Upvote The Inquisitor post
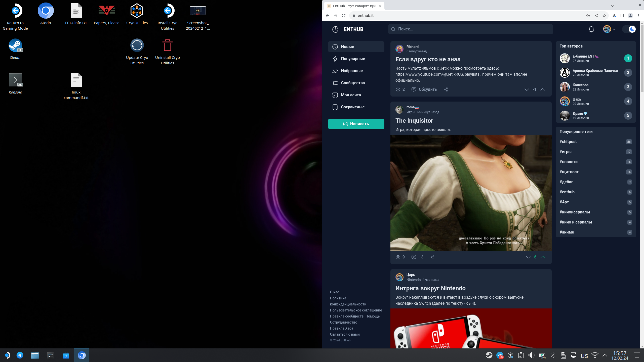Image resolution: width=644 pixels, height=362 pixels. coord(543,257)
